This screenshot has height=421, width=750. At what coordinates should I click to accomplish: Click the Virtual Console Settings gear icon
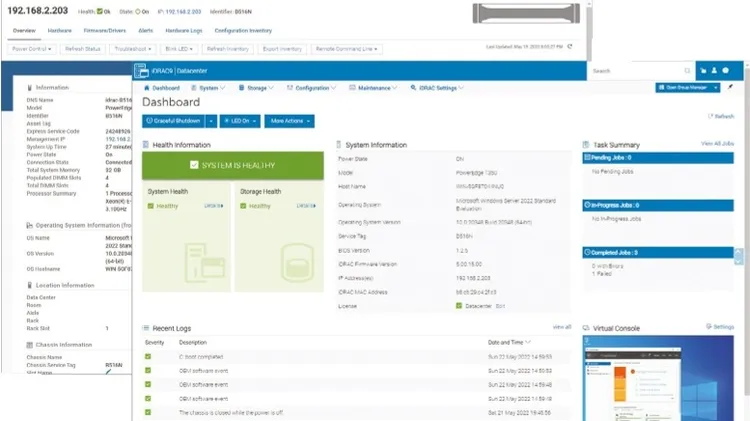709,327
